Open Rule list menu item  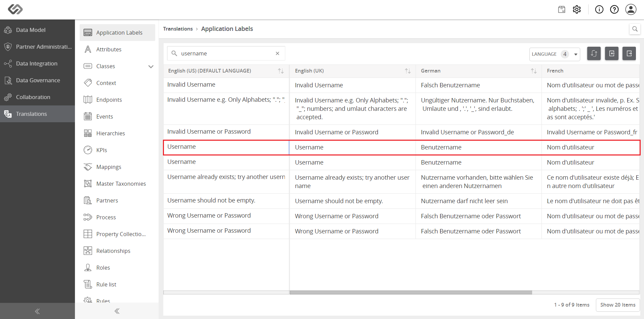(117, 284)
